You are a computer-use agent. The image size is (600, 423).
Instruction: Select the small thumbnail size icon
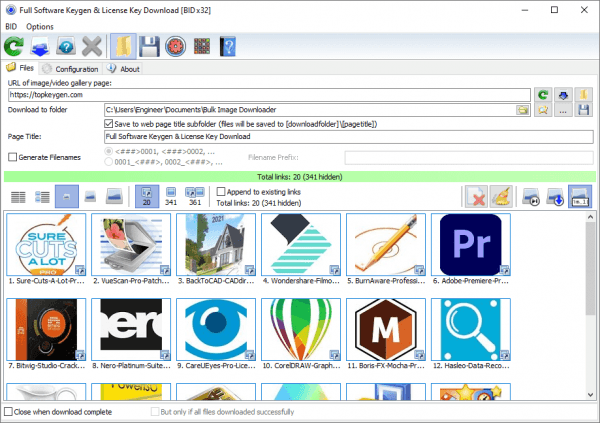click(67, 197)
